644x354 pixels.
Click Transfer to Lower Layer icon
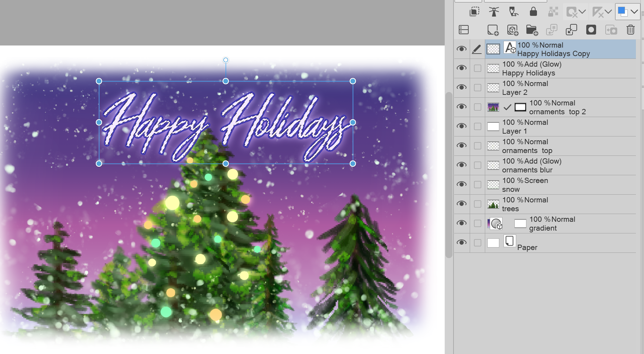click(x=552, y=30)
